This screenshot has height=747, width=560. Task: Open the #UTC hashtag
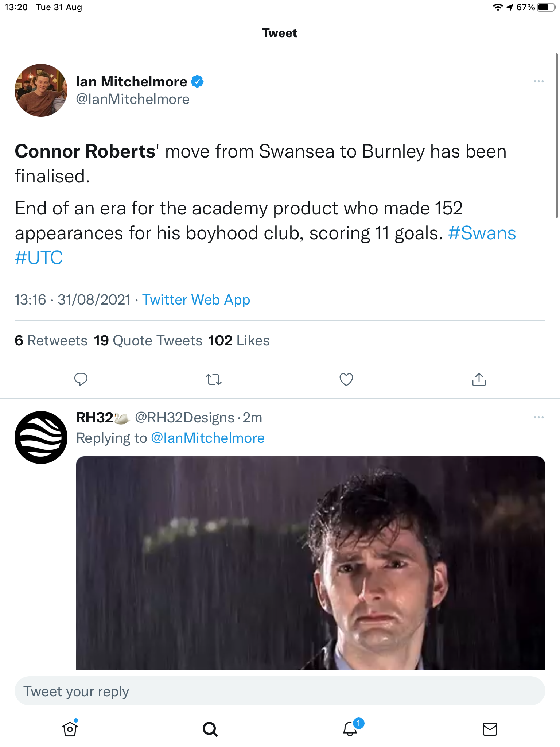39,258
